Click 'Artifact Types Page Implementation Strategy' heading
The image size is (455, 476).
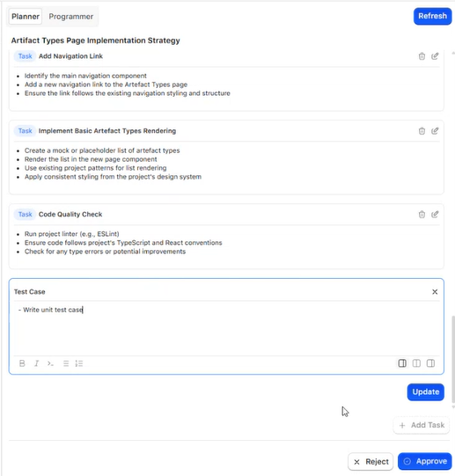pos(95,40)
